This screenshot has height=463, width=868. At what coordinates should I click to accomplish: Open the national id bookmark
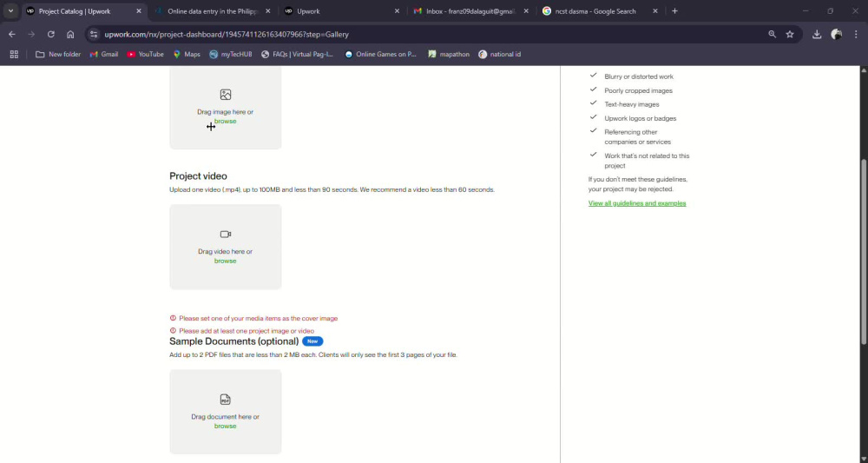(500, 54)
